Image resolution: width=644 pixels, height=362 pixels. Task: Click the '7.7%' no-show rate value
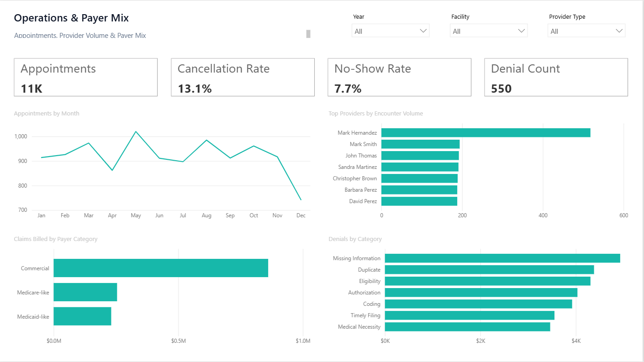point(348,89)
